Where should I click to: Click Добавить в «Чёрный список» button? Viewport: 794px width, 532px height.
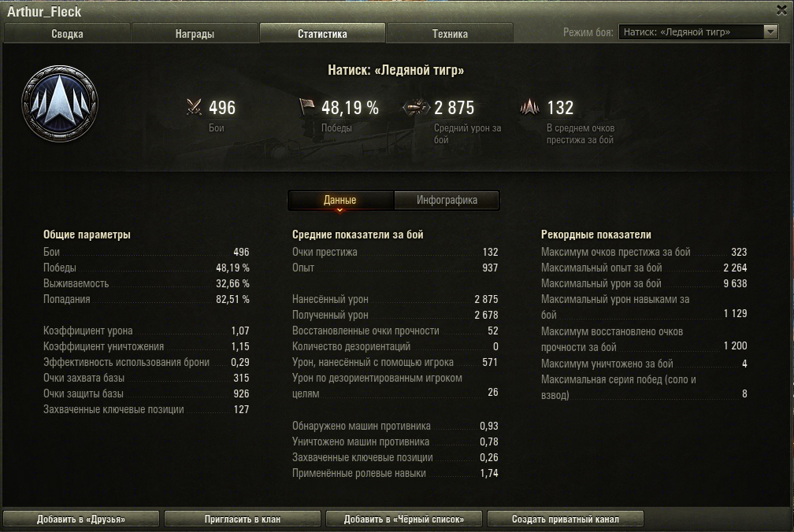[404, 519]
